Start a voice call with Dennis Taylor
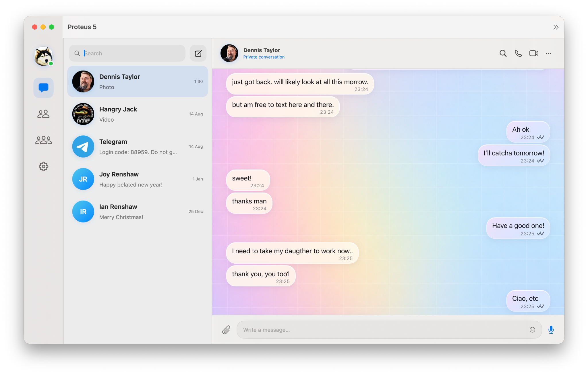 (518, 53)
